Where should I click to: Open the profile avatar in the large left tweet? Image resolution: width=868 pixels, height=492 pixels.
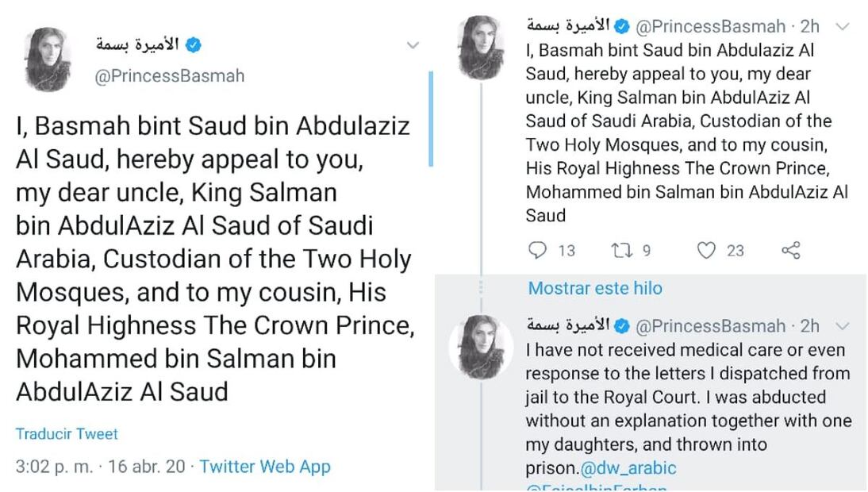pyautogui.click(x=48, y=60)
